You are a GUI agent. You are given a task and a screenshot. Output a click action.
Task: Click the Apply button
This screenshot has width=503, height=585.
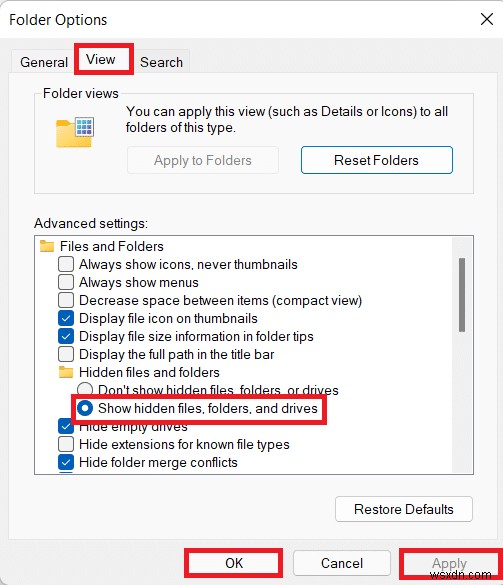click(x=449, y=563)
